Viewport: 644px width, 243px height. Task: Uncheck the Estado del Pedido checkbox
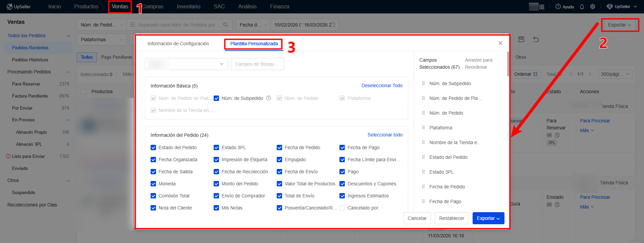point(153,147)
